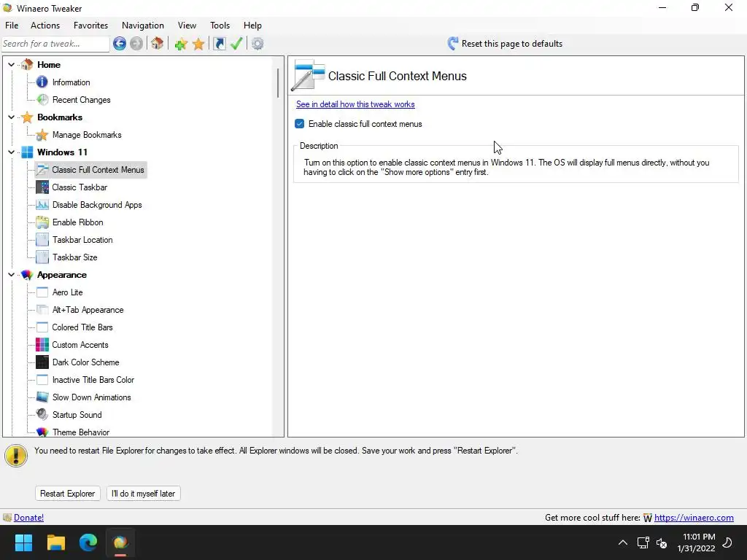Uncheck Enable classic full context menus

tap(299, 124)
